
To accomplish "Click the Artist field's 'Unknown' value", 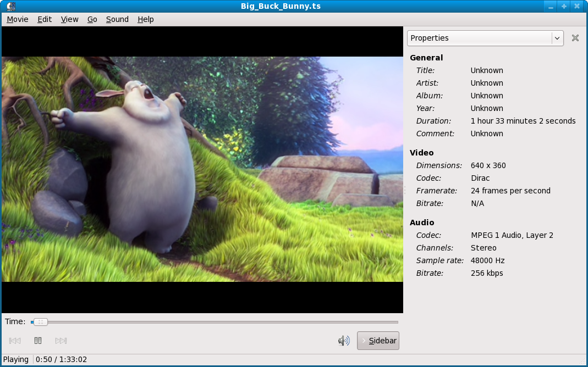I will click(487, 83).
